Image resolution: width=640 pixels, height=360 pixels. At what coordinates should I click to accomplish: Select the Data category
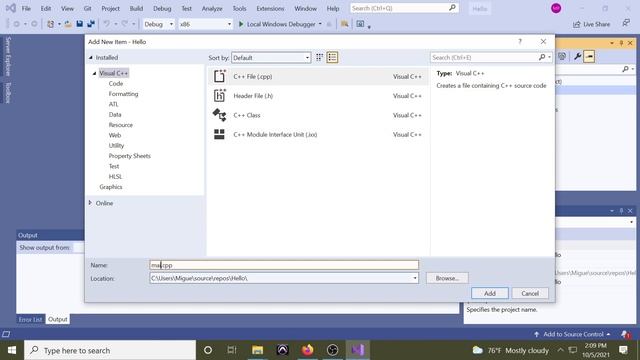pos(115,115)
